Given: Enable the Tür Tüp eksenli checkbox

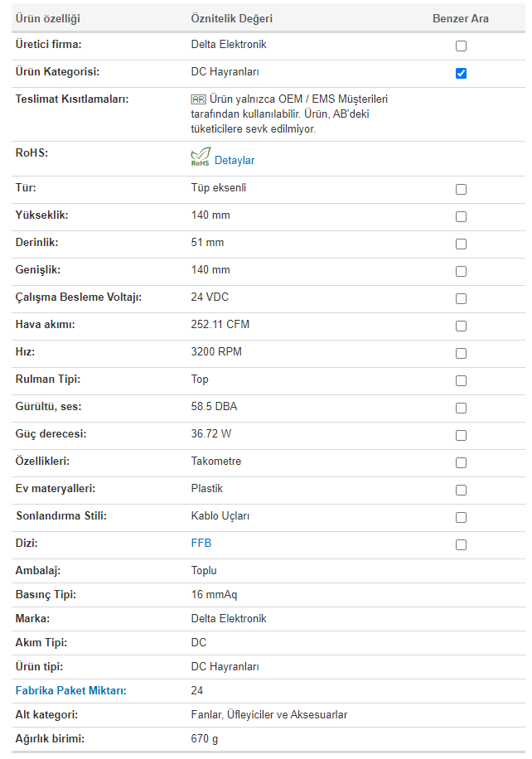Looking at the screenshot, I should [x=461, y=189].
